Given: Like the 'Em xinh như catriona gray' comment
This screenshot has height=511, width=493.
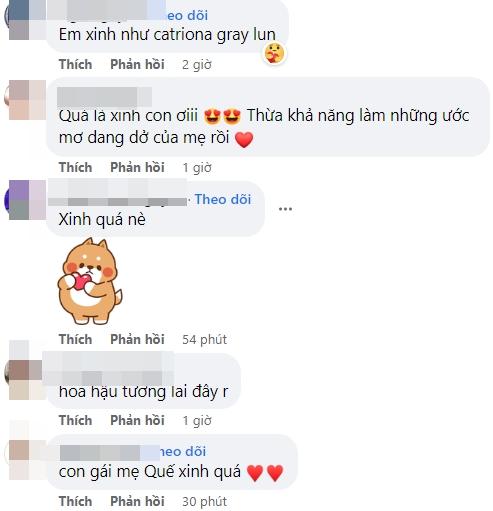Looking at the screenshot, I should [75, 64].
